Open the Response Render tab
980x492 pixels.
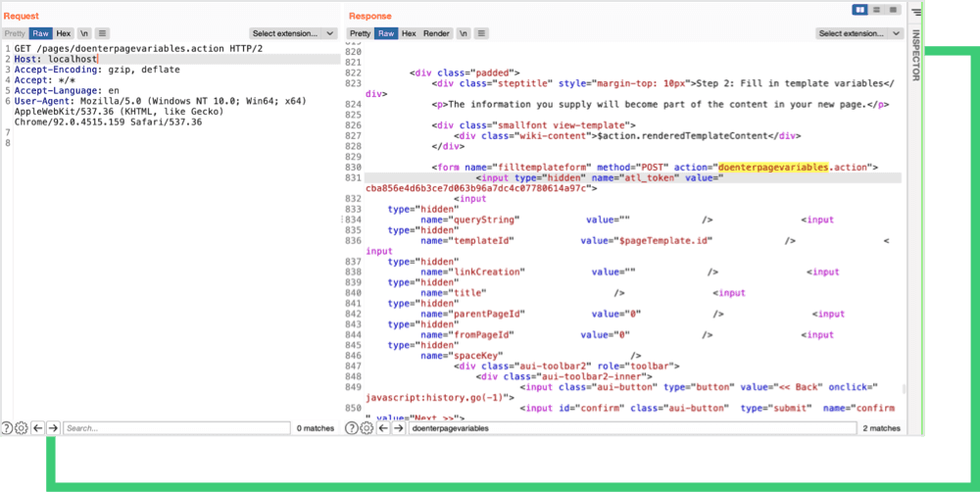click(436, 33)
